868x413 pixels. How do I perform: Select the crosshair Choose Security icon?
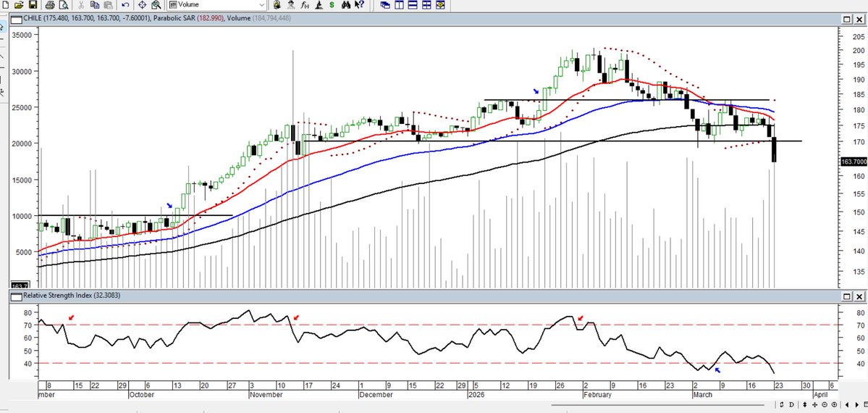[x=142, y=5]
